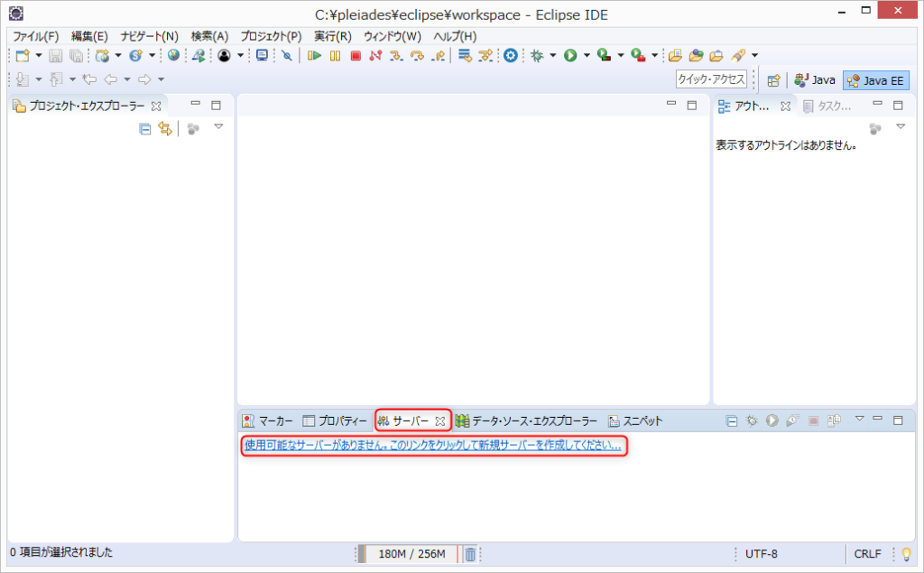Select the スニペット tab
924x573 pixels.
coord(635,421)
